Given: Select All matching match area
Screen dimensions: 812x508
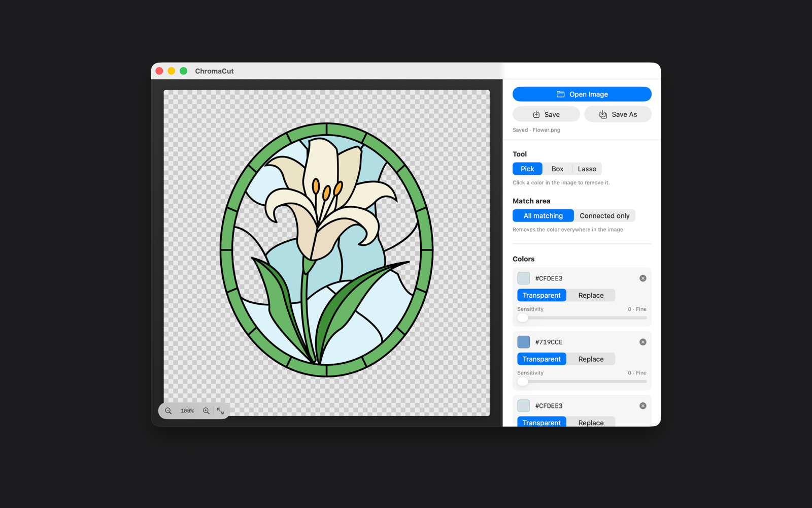Looking at the screenshot, I should pyautogui.click(x=543, y=216).
